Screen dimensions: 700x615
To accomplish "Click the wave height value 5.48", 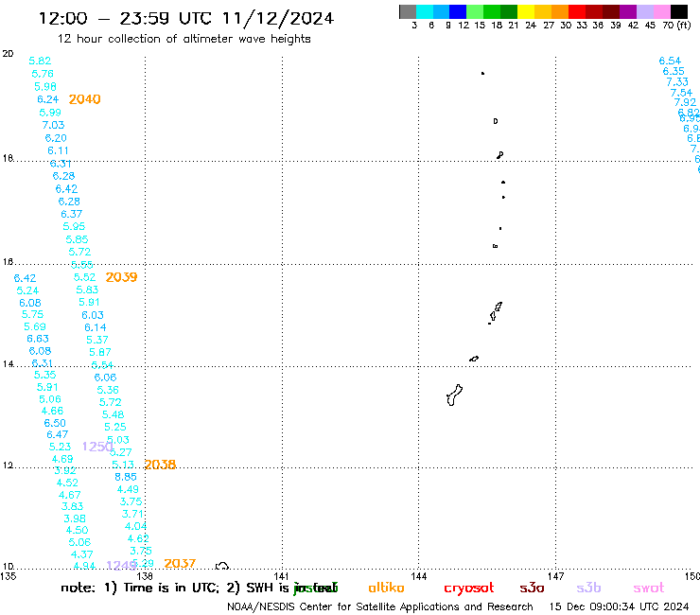I will click(x=113, y=415).
